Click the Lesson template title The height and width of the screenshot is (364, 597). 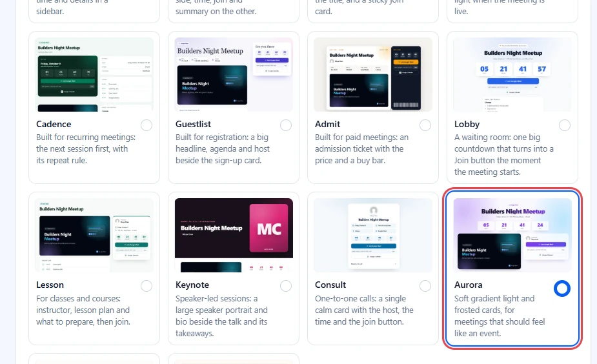(x=50, y=285)
